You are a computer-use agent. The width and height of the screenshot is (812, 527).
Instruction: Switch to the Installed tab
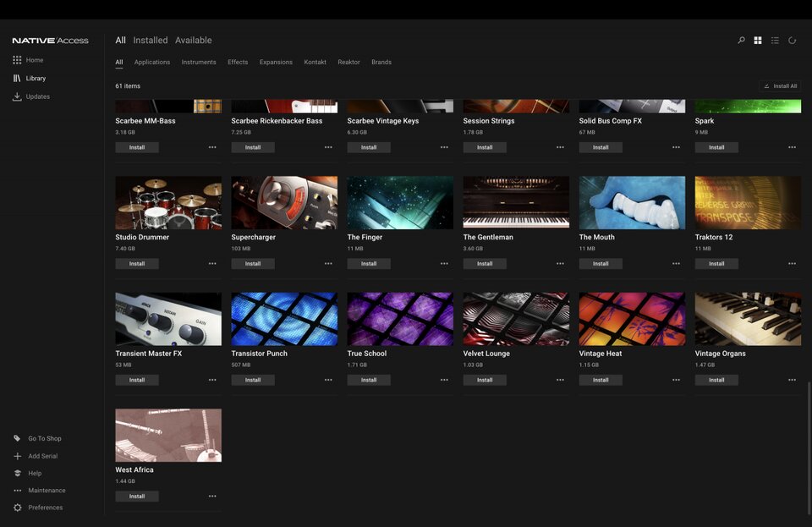(150, 40)
